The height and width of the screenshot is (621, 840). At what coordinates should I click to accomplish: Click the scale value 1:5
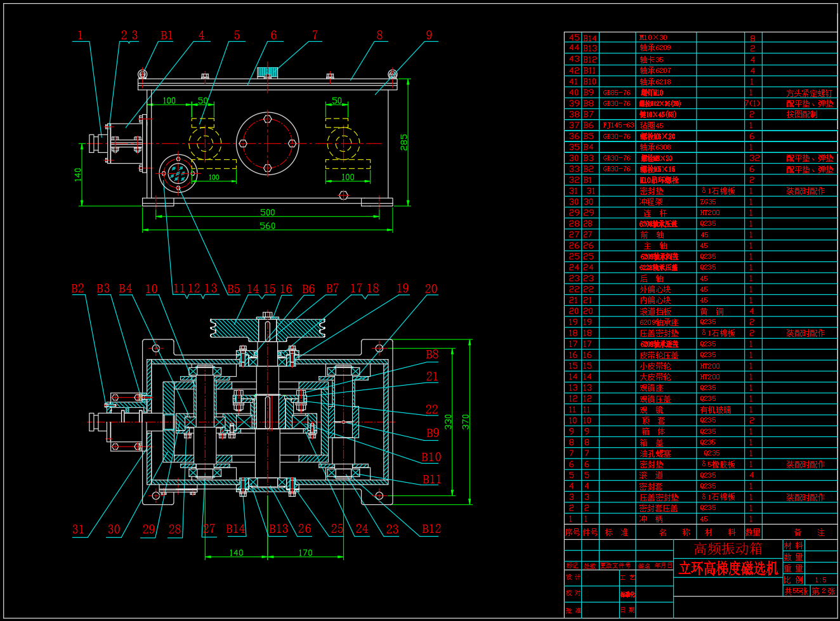[x=820, y=580]
